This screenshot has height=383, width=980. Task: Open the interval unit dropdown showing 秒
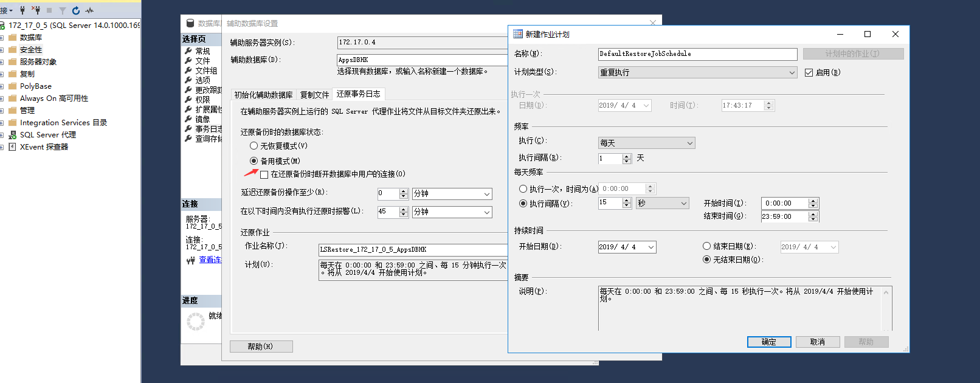tap(662, 203)
